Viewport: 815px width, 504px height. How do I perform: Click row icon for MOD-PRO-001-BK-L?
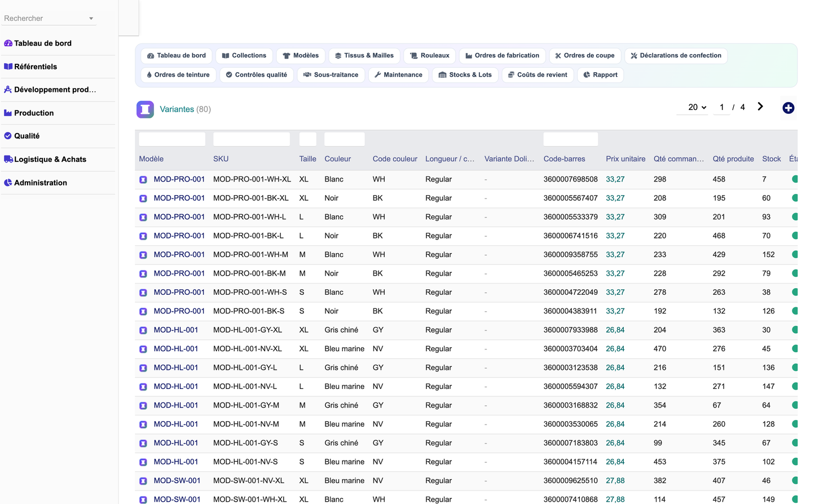[x=143, y=236]
